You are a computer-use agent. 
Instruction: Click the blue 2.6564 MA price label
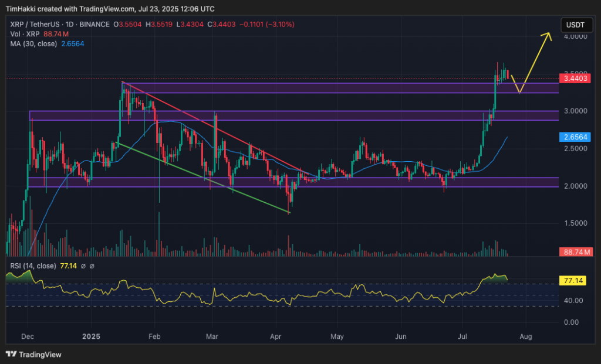pyautogui.click(x=575, y=137)
